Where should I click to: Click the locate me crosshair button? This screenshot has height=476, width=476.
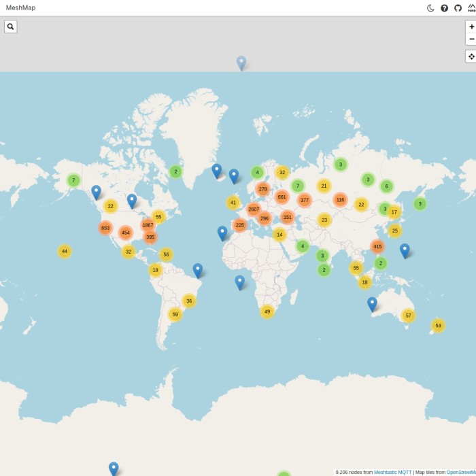471,56
